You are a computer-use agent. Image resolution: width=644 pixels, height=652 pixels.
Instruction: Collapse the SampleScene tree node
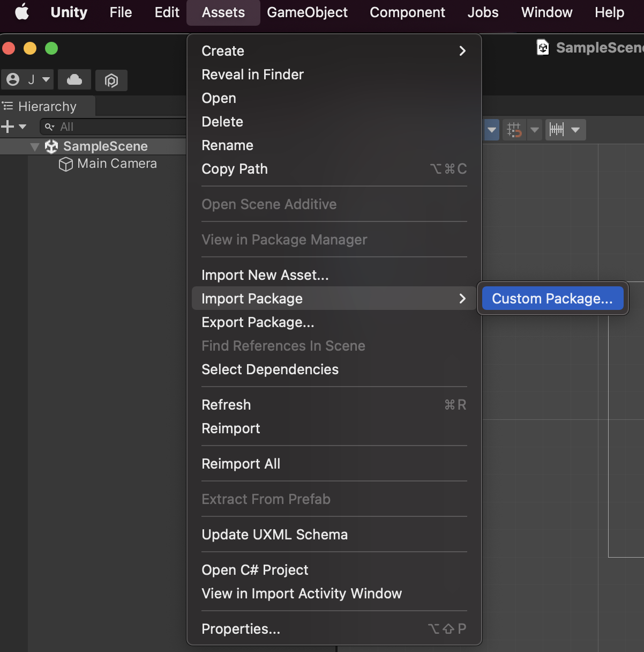point(35,146)
